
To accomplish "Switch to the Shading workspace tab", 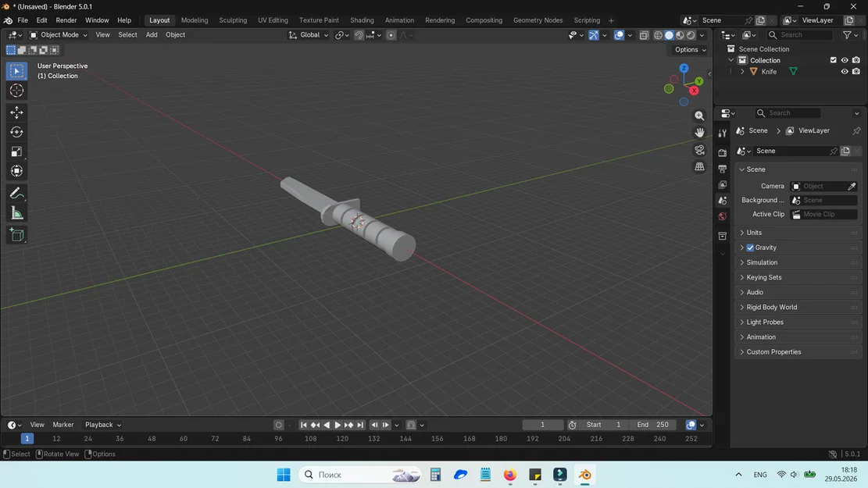I will 362,20.
